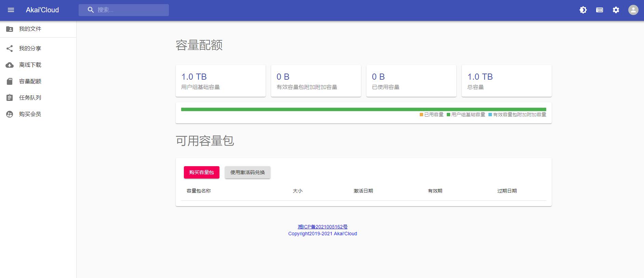Click the 购买会员 group icon
This screenshot has width=644, height=278.
[10, 114]
